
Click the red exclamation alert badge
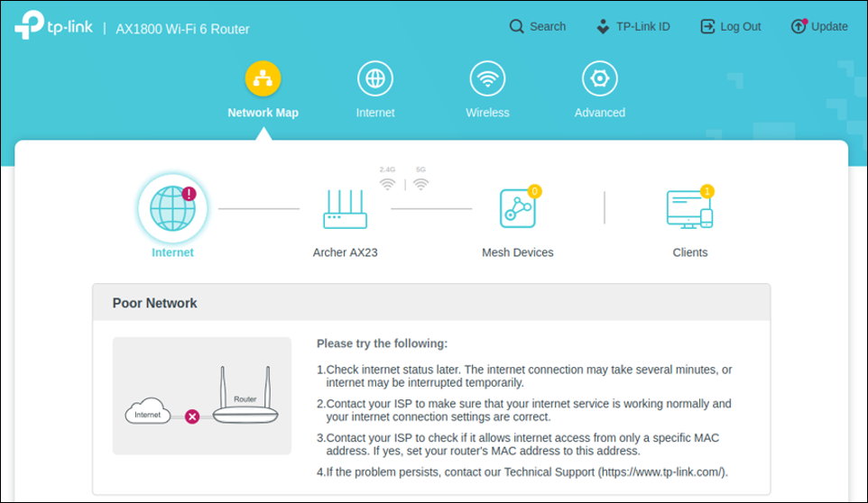point(189,194)
